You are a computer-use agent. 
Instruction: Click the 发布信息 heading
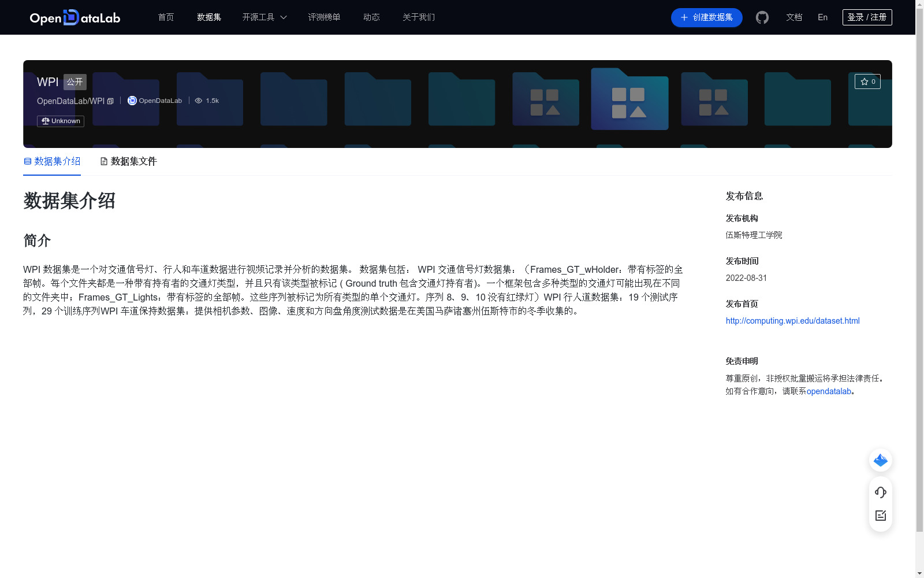pos(744,196)
